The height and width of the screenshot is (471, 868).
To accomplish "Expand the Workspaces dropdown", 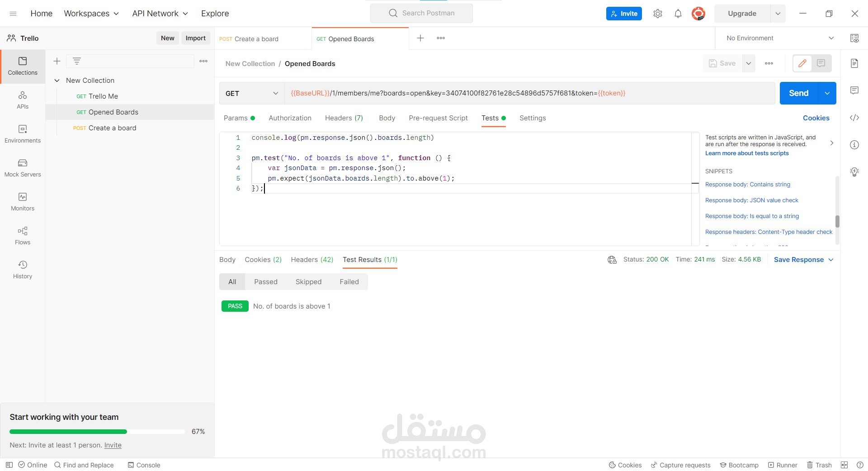I will pyautogui.click(x=91, y=14).
